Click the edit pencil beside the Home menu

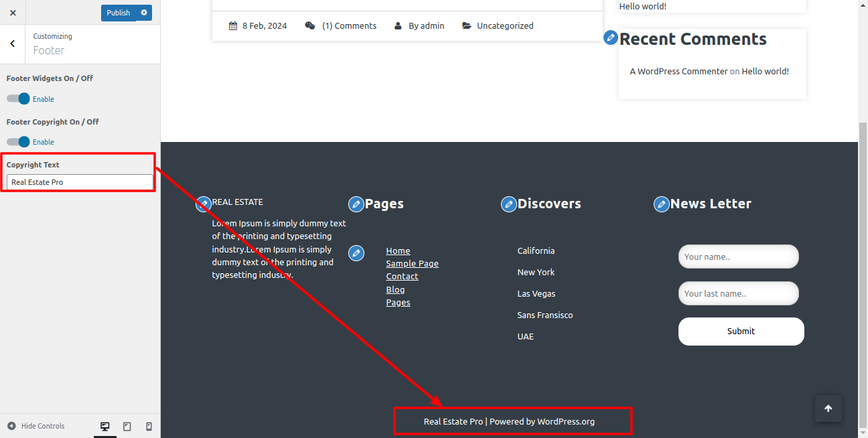356,253
